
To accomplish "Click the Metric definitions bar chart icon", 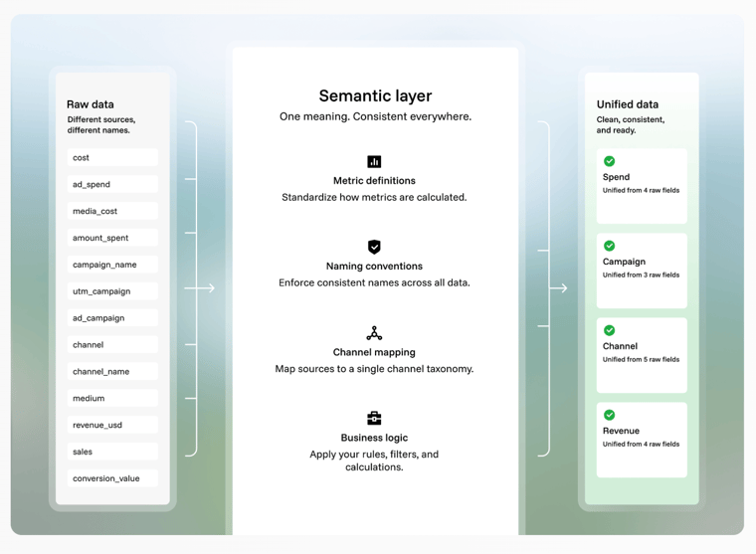I will [374, 161].
